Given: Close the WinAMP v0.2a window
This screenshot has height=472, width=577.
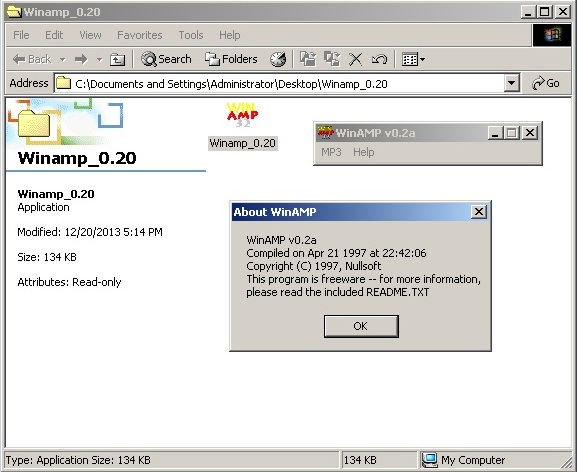Looking at the screenshot, I should click(530, 133).
